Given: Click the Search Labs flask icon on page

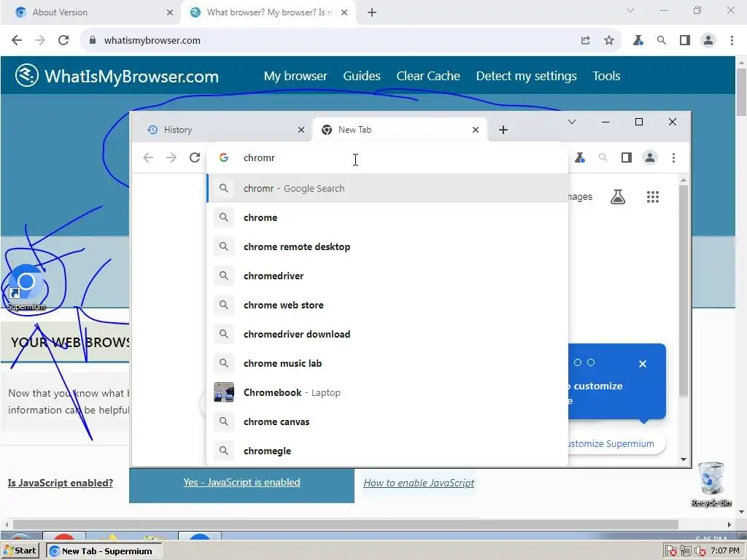Looking at the screenshot, I should [x=618, y=197].
